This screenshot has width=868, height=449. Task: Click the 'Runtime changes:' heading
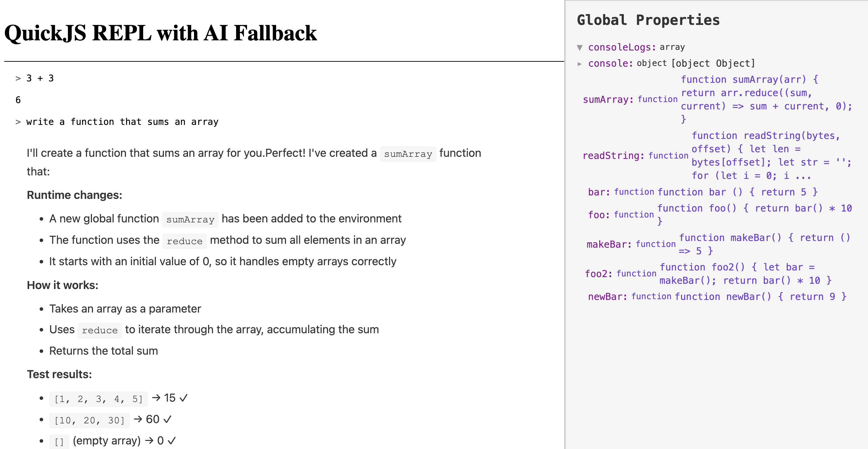click(74, 195)
